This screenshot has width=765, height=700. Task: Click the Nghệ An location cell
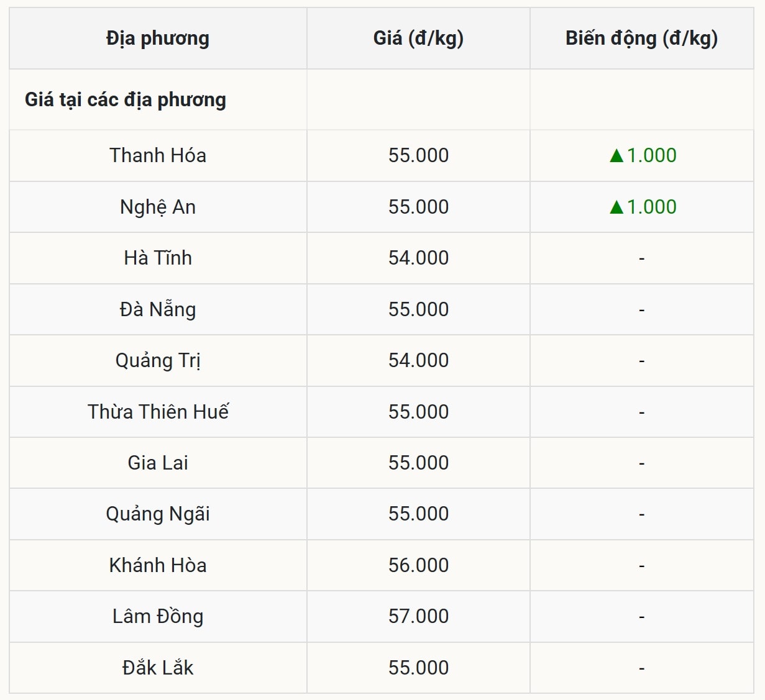[x=158, y=207]
